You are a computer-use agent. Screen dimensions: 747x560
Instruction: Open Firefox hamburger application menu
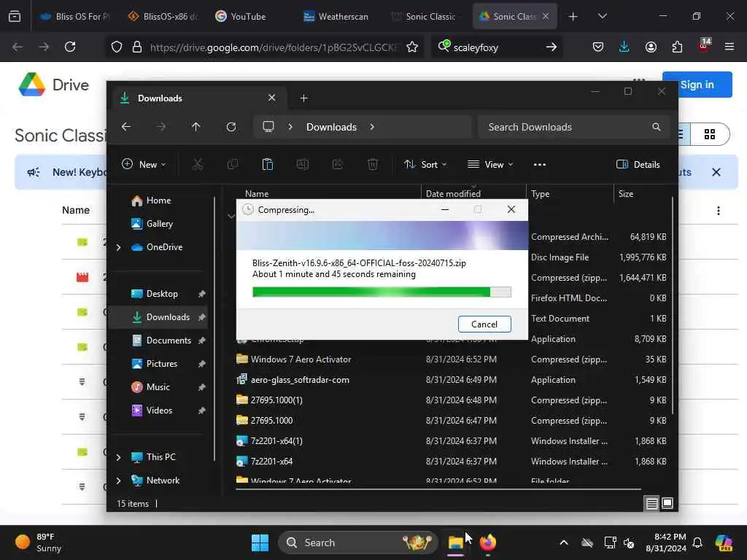coord(729,47)
